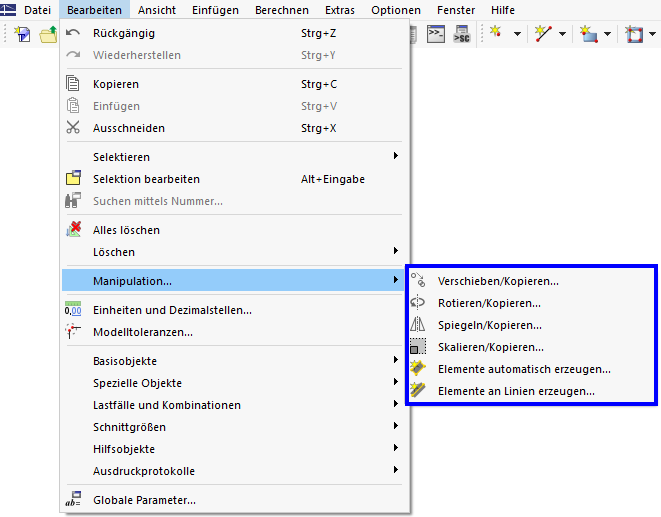Click the new model toolbar icon
The height and width of the screenshot is (517, 661).
pyautogui.click(x=22, y=34)
